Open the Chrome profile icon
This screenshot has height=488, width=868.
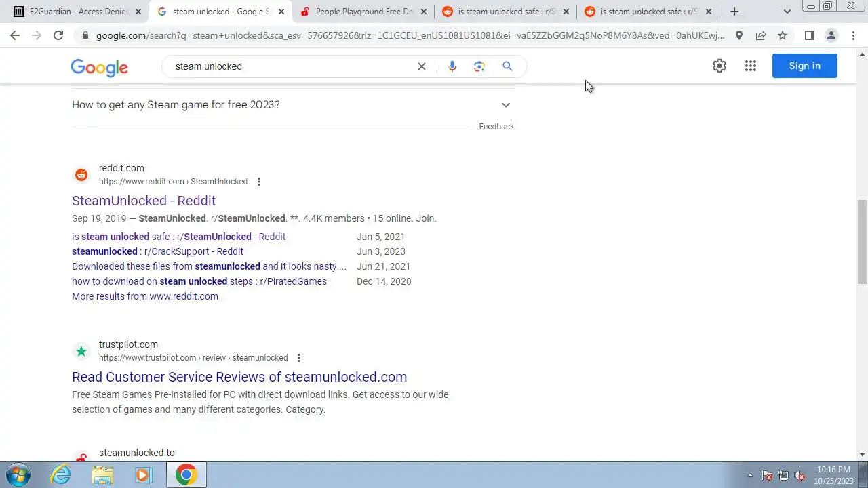[831, 35]
